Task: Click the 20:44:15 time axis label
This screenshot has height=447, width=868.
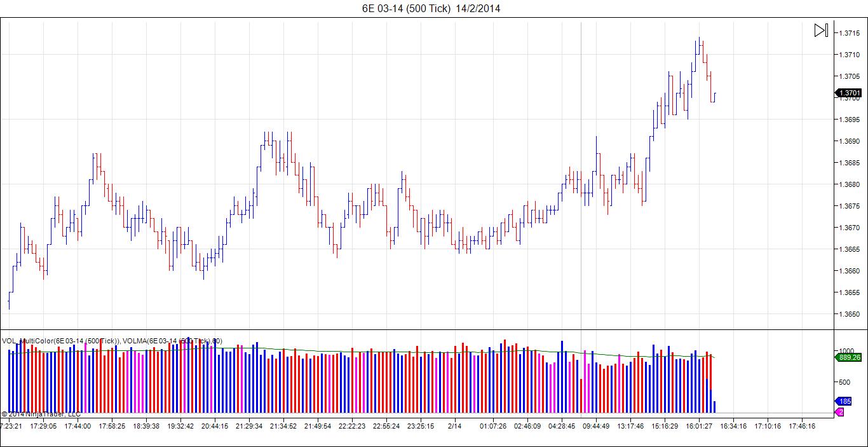Action: click(x=215, y=426)
